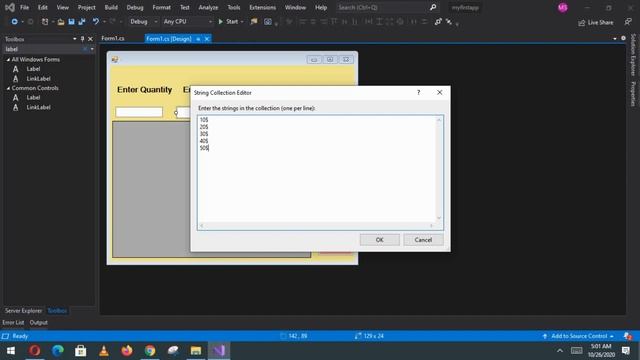Click the Live Share button

596,22
